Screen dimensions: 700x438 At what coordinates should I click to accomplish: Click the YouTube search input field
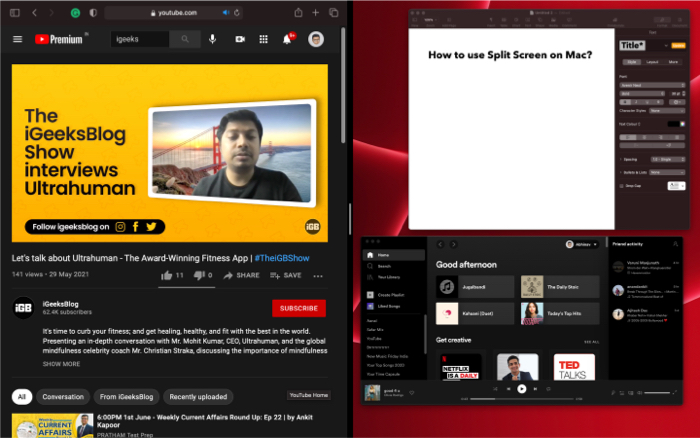pos(140,39)
